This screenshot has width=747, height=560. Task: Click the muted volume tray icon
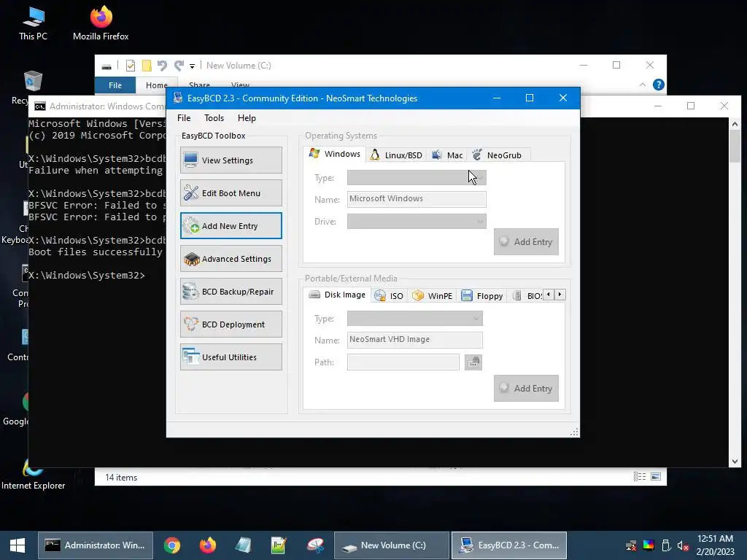coord(683,545)
